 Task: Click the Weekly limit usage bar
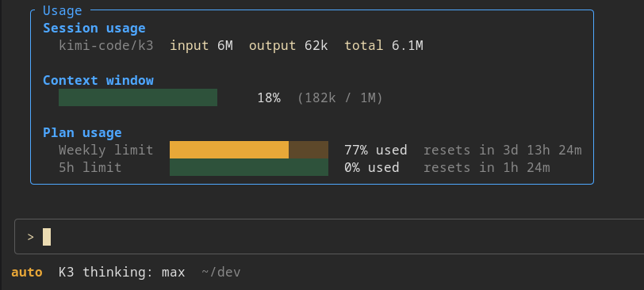[x=249, y=150]
